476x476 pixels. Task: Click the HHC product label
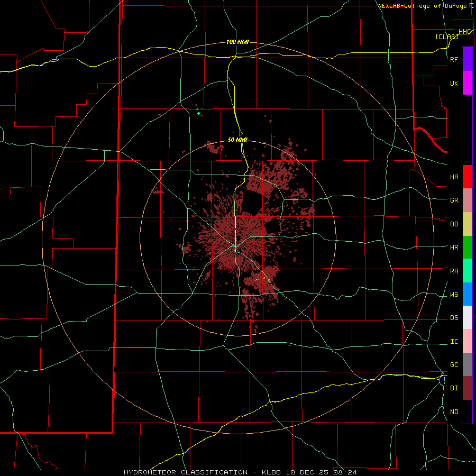(464, 32)
